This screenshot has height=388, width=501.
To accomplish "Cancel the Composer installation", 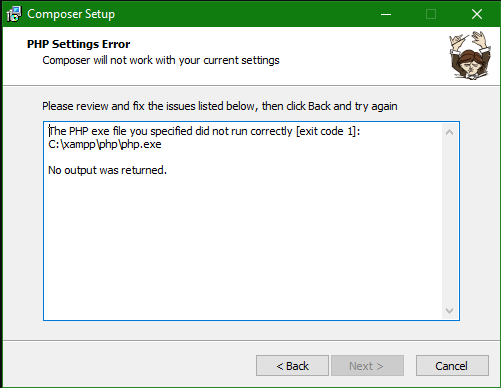I will coord(452,366).
